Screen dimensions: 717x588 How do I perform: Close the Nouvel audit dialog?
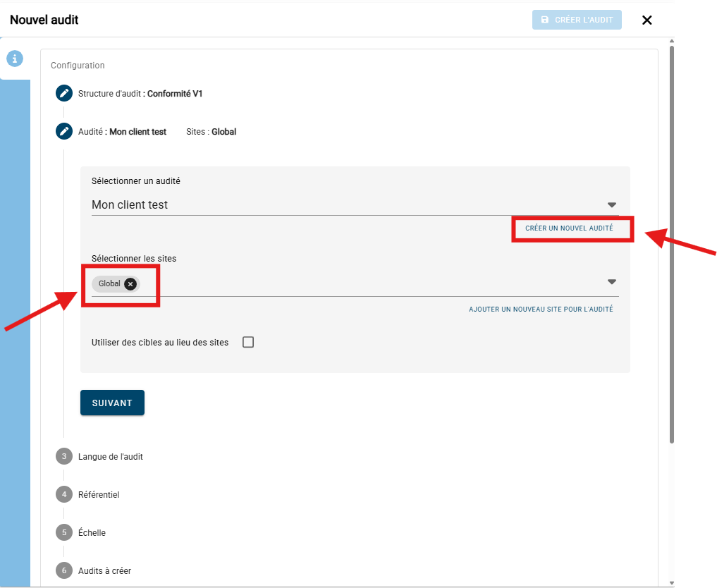tap(646, 20)
